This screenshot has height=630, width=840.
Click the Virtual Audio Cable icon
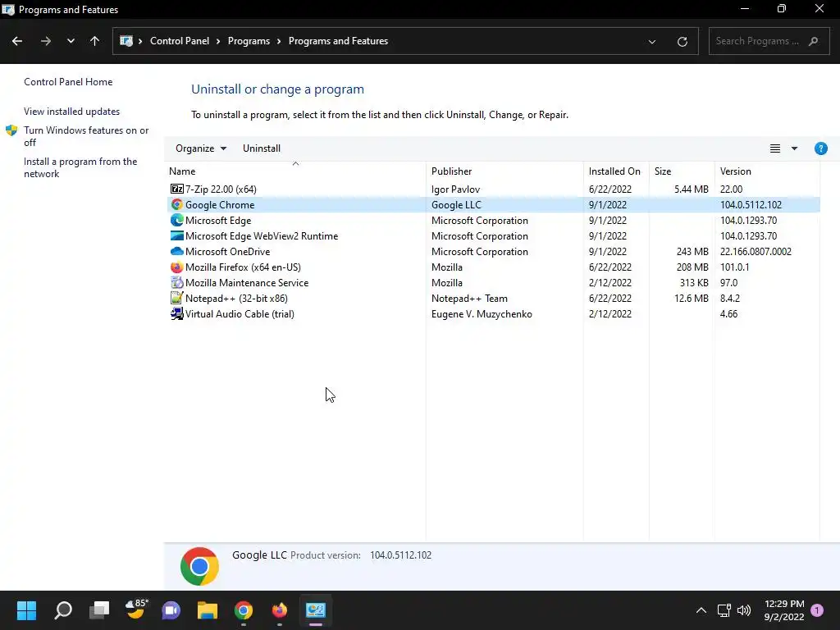pyautogui.click(x=177, y=314)
